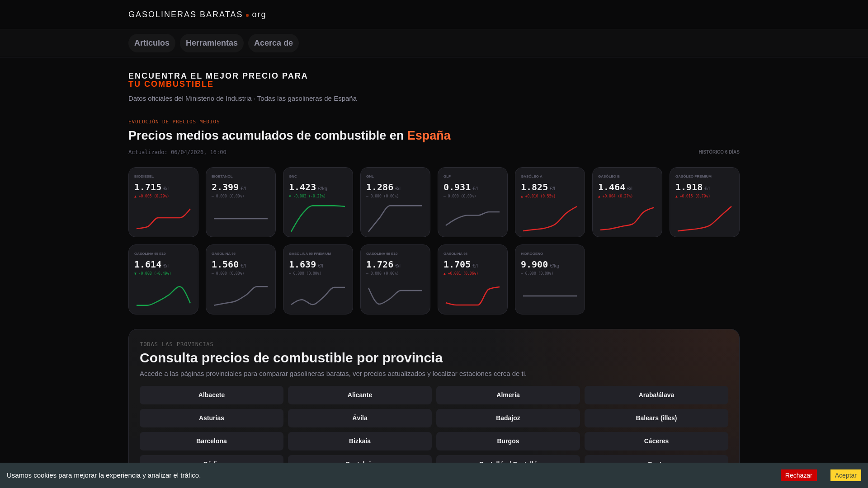
Task: Open Gasolina 95 Premium price card
Action: 318,279
